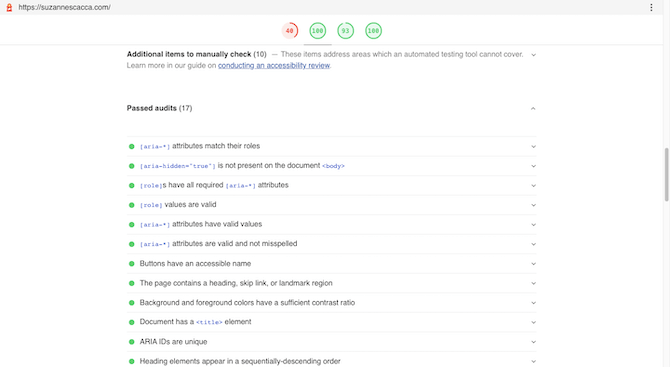Click green pass dot for required aria attributes audit
Image resolution: width=670 pixels, height=367 pixels.
coord(132,186)
